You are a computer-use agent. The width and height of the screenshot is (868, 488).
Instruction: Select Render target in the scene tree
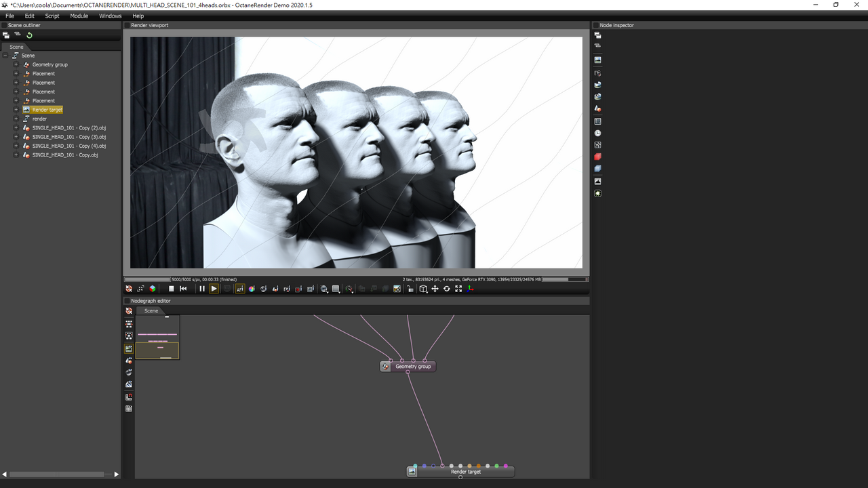point(47,110)
